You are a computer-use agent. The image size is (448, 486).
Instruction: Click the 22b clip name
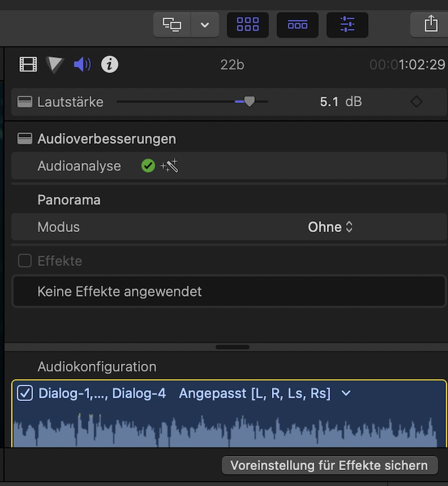[232, 65]
